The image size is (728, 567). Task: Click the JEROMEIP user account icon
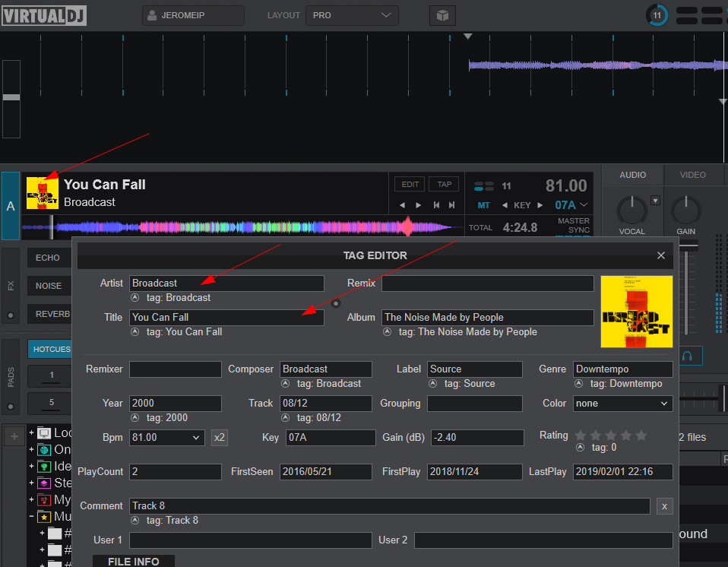152,15
